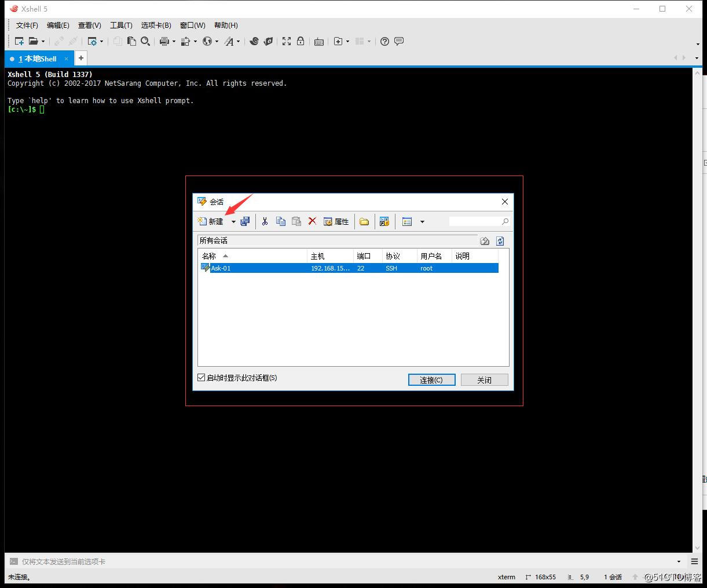Sort by 主机 column header
The image size is (707, 588).
(x=330, y=256)
